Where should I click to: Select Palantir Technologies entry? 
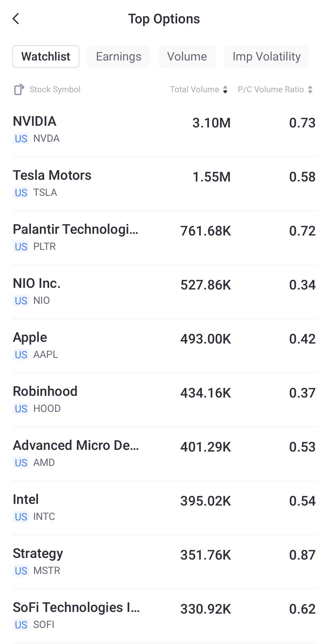164,237
